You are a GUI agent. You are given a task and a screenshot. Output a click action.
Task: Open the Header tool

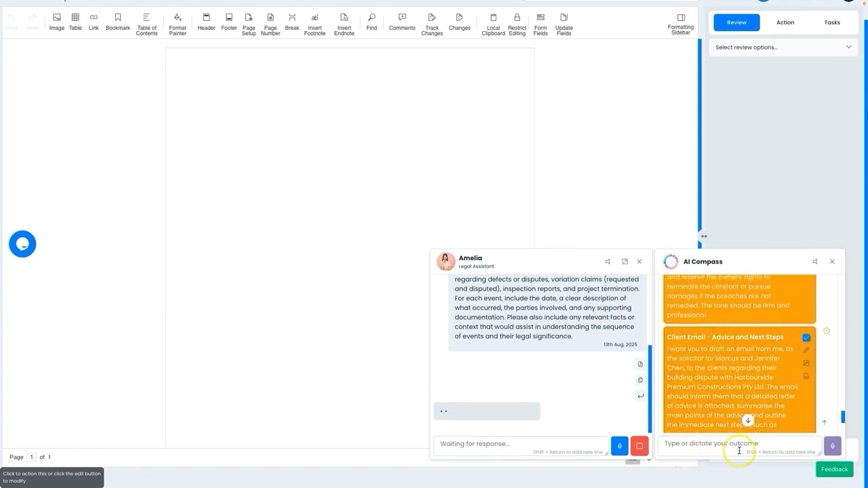[206, 22]
